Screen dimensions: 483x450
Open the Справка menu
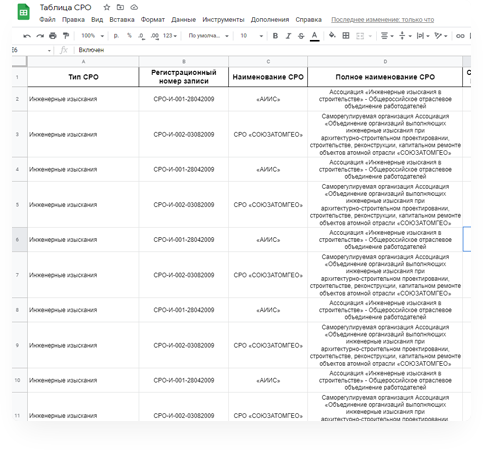coord(309,20)
